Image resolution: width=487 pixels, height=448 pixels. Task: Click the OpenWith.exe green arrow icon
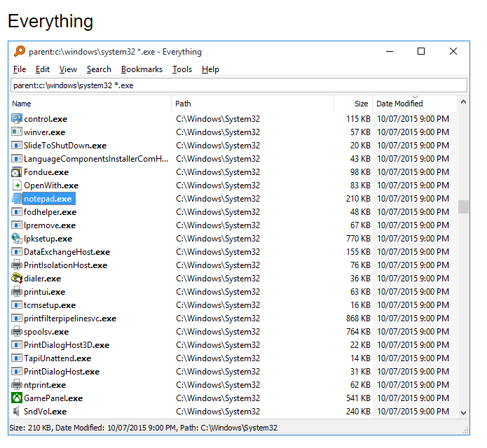(17, 185)
